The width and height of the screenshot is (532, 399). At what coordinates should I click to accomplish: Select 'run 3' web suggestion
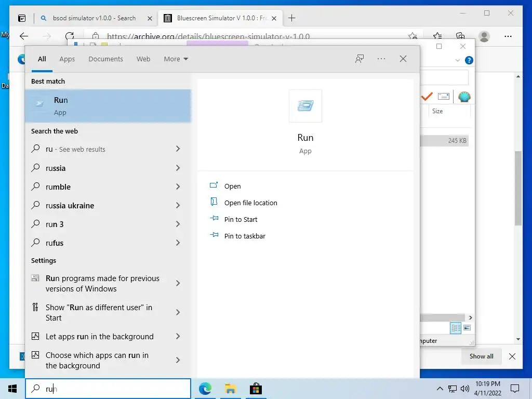coord(54,224)
